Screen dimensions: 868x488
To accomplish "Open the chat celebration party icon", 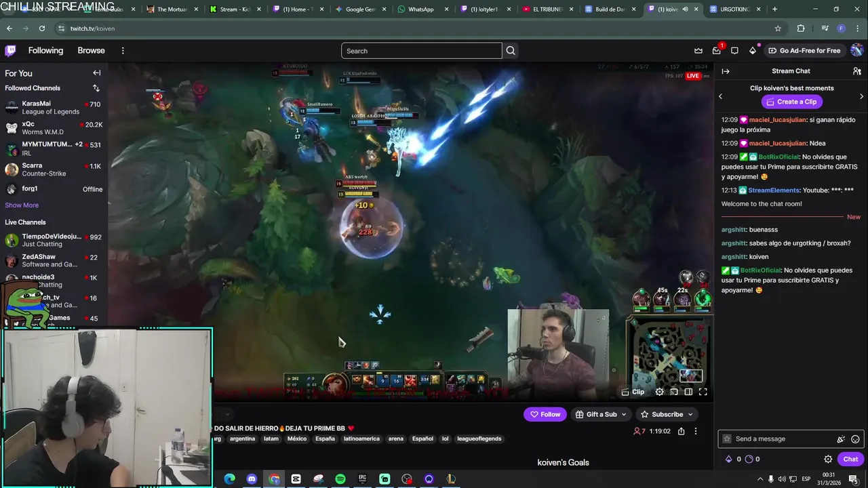I will [841, 439].
